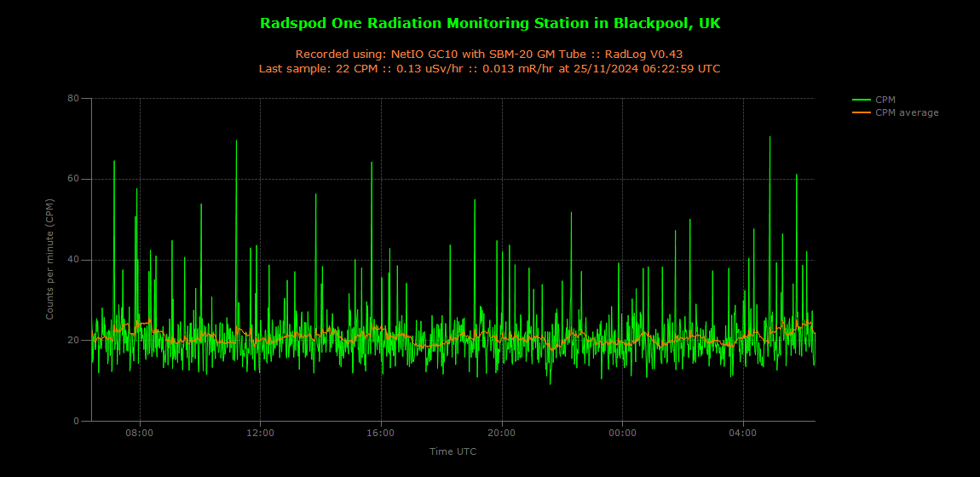Click the 40 y-axis tick label

click(x=75, y=260)
